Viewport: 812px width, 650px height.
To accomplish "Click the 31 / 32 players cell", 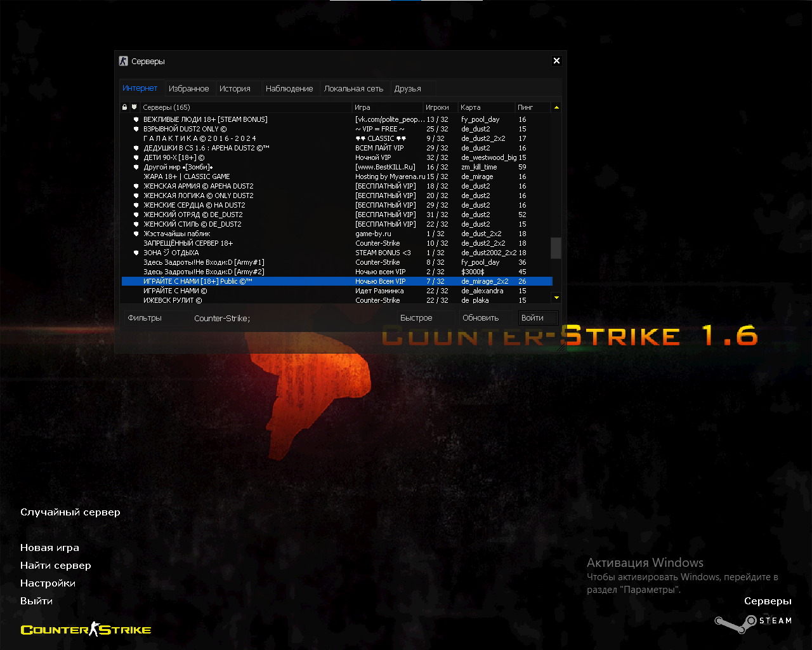I will [437, 215].
